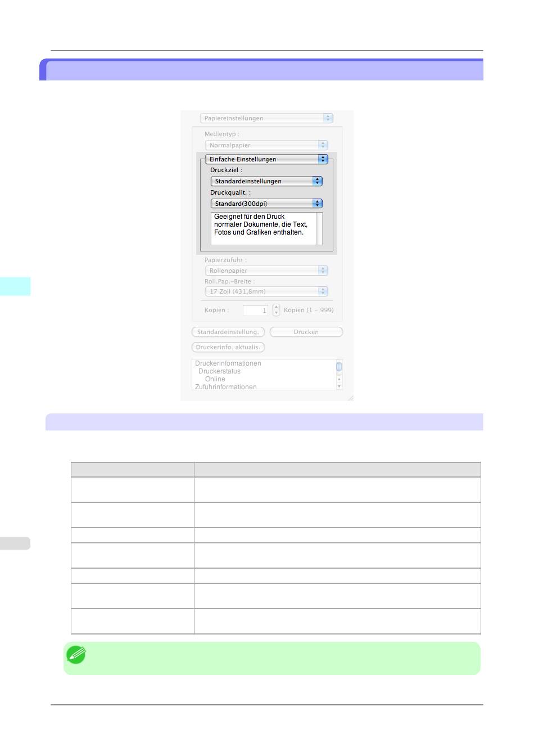Click the 'Roll.Pap.-Breite :' label
The height and width of the screenshot is (756, 534).
(229, 281)
